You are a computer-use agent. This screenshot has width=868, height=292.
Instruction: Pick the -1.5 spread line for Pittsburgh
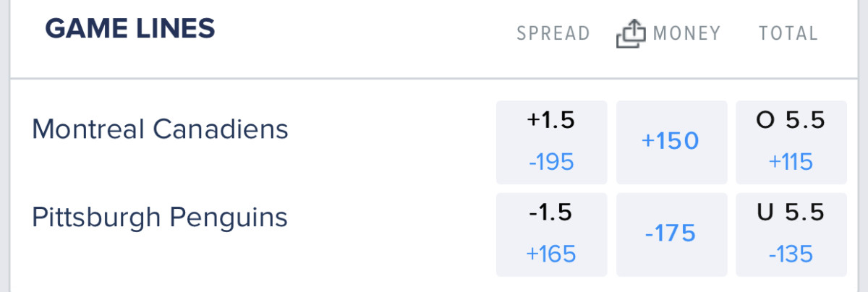tap(551, 212)
